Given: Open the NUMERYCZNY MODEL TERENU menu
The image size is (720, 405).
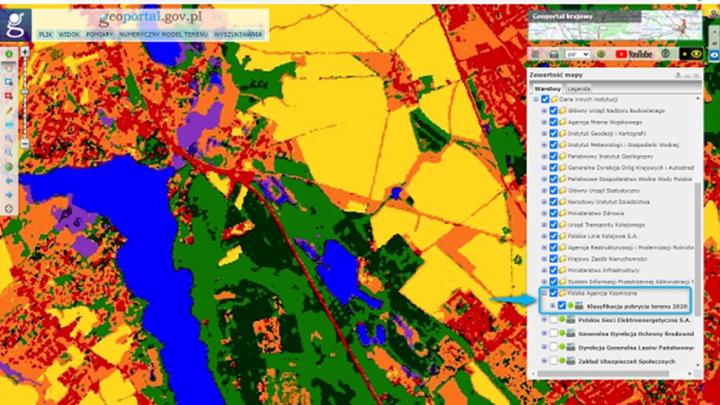Looking at the screenshot, I should point(163,34).
